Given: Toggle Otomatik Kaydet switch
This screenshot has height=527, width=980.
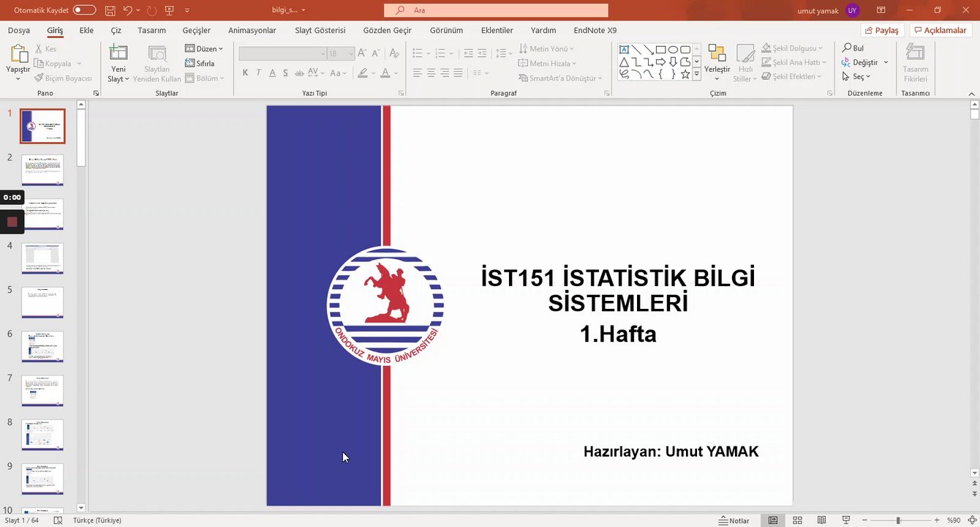Looking at the screenshot, I should (84, 10).
